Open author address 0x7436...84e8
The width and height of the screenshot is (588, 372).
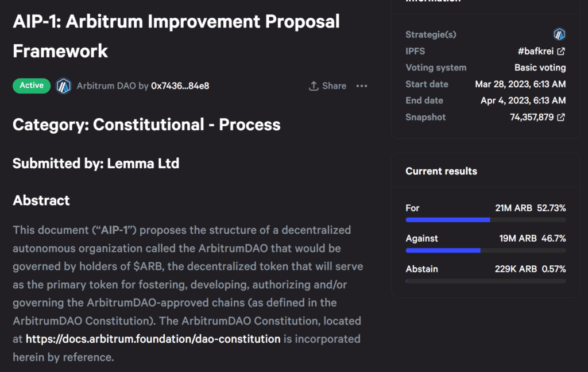(x=180, y=86)
